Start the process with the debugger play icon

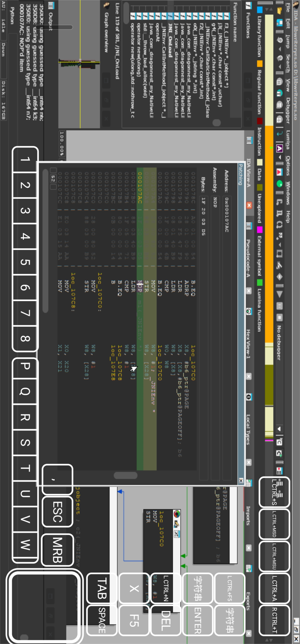pos(279,294)
